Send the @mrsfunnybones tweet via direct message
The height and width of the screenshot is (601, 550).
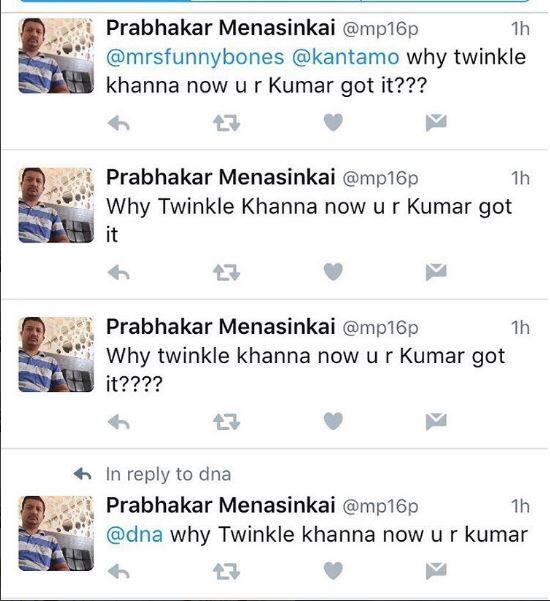tap(436, 123)
